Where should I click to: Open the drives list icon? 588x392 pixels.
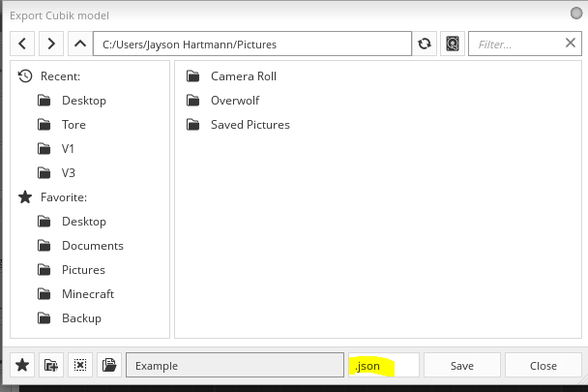453,44
